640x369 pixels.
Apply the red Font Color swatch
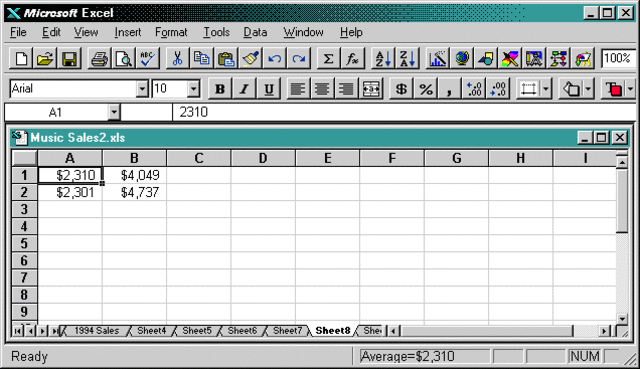tap(613, 89)
